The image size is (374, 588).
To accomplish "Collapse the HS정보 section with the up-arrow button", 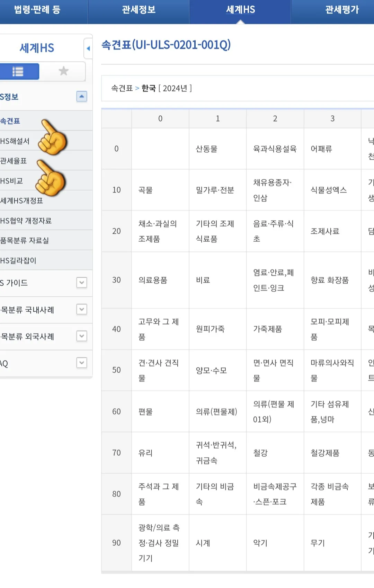I will click(82, 97).
